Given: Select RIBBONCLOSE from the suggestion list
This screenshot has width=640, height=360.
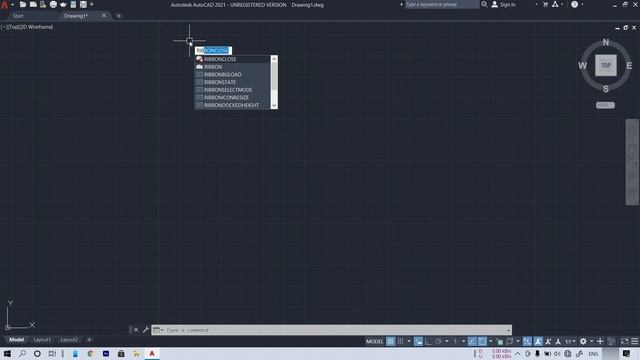Looking at the screenshot, I should tap(232, 59).
